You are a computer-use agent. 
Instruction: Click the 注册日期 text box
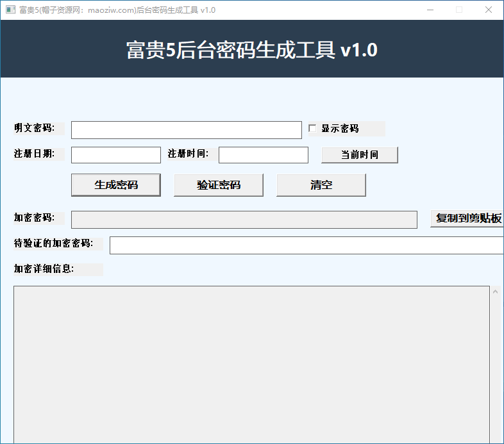(115, 155)
